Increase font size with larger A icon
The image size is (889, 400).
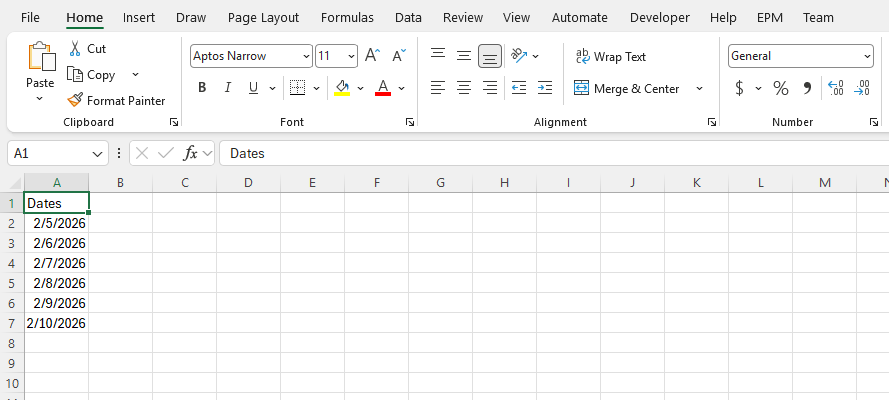pyautogui.click(x=372, y=56)
